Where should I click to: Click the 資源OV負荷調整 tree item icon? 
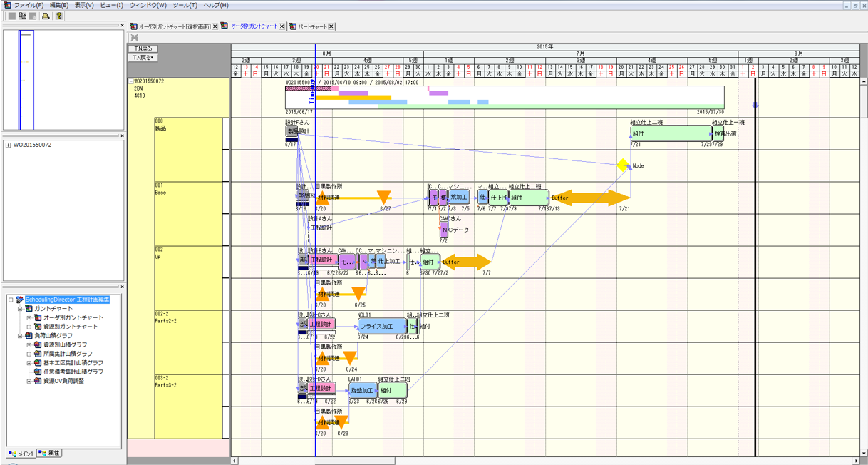coord(37,380)
